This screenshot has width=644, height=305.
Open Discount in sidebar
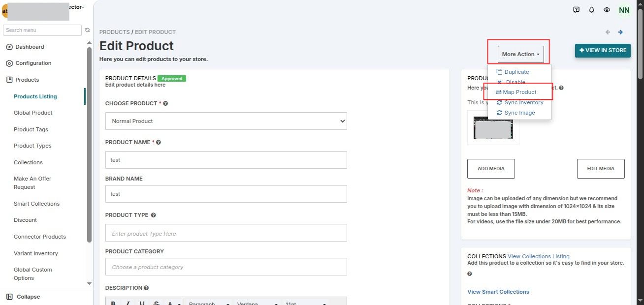point(25,220)
